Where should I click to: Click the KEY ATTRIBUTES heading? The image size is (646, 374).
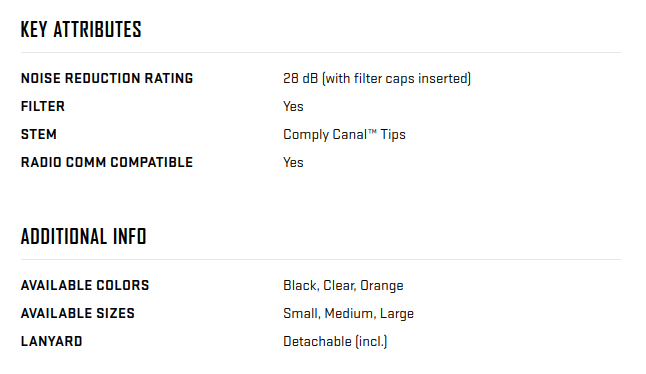coord(81,30)
